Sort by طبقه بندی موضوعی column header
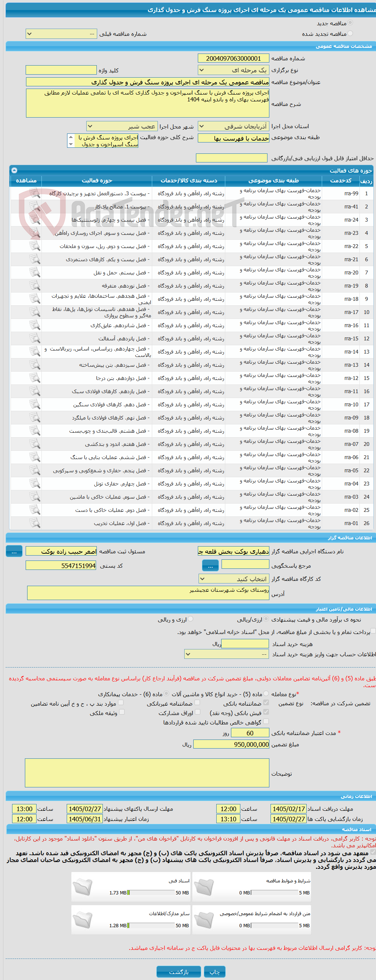376x980 pixels. 274,180
